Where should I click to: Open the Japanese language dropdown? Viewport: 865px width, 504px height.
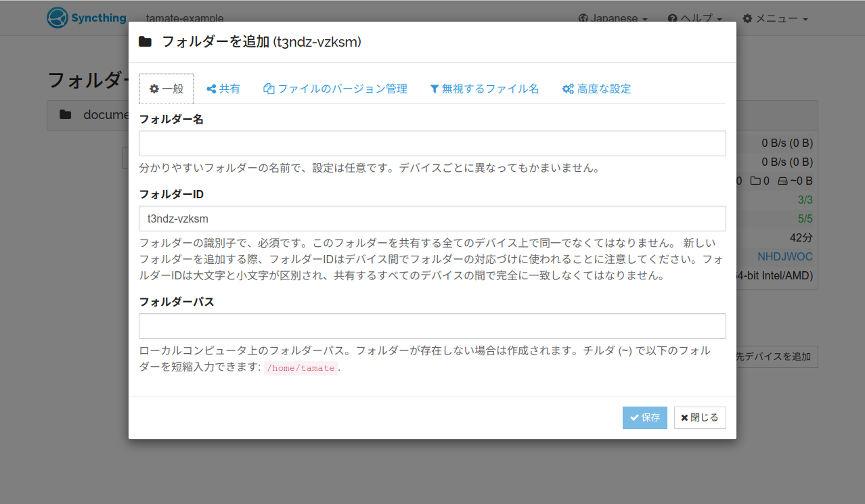pos(613,18)
